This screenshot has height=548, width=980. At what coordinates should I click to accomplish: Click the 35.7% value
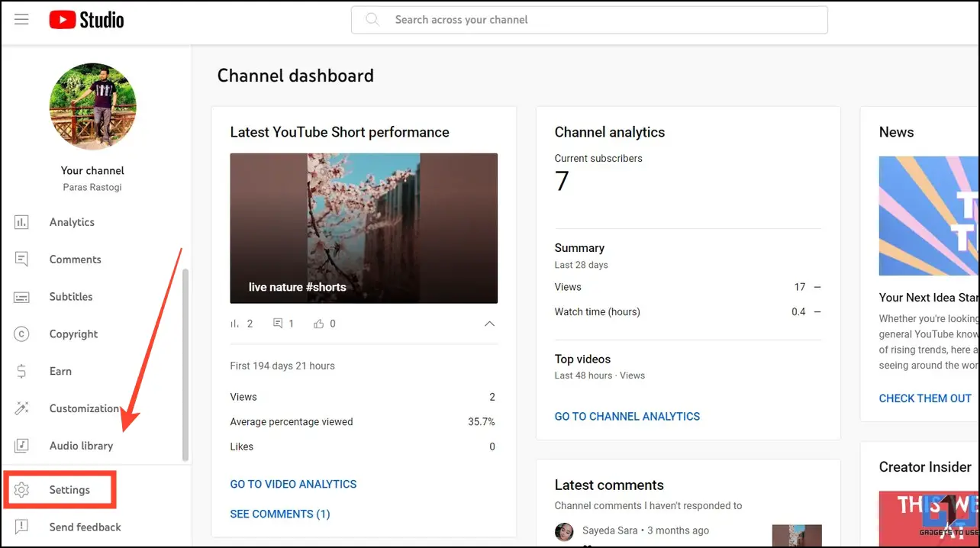click(x=482, y=421)
